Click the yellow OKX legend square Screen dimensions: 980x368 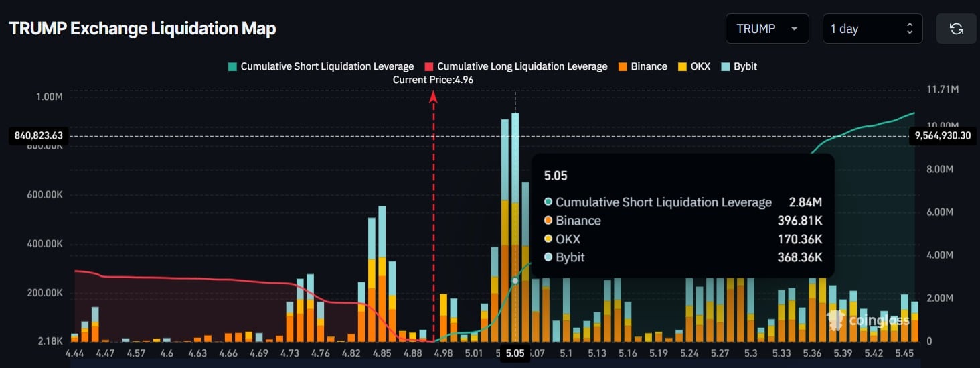pyautogui.click(x=682, y=66)
